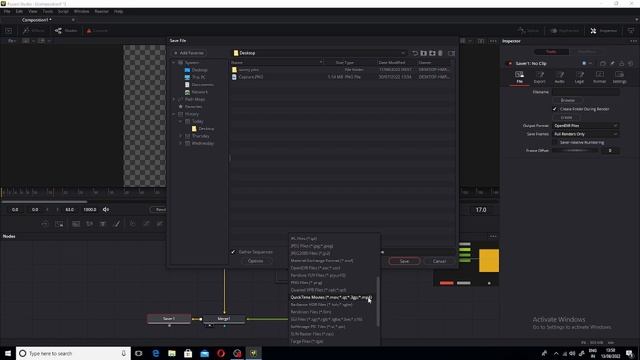Click the lock icon in Saver1 header
Image resolution: width=640 pixels, height=360 pixels.
[x=622, y=63]
